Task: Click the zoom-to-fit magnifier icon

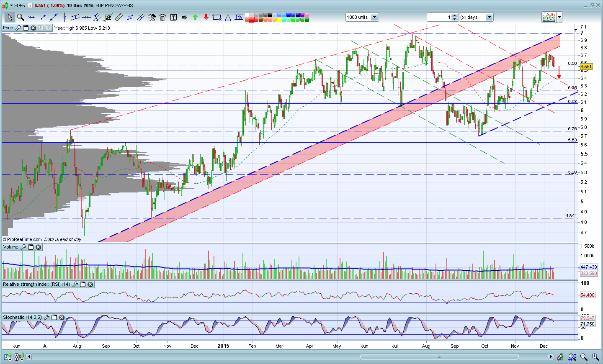Action: pos(572,357)
